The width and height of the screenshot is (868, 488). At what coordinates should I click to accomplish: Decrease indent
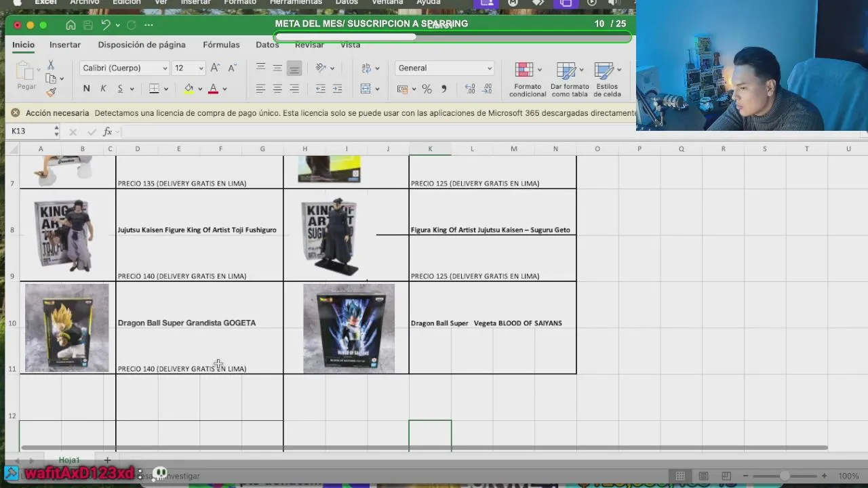pos(320,89)
